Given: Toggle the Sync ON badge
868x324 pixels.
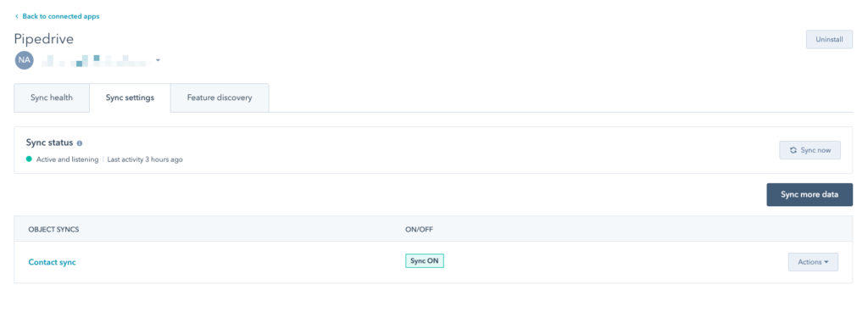Looking at the screenshot, I should point(425,260).
